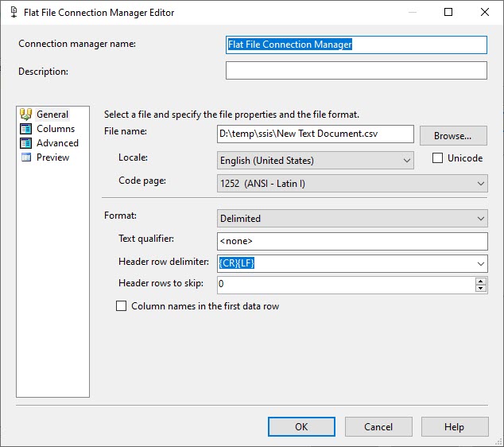Click the Cancel button
The height and width of the screenshot is (447, 504).
[378, 427]
